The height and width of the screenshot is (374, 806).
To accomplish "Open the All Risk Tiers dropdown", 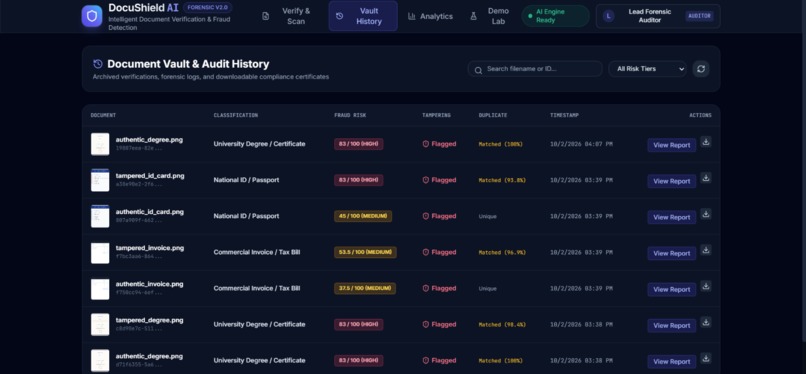I will (648, 69).
